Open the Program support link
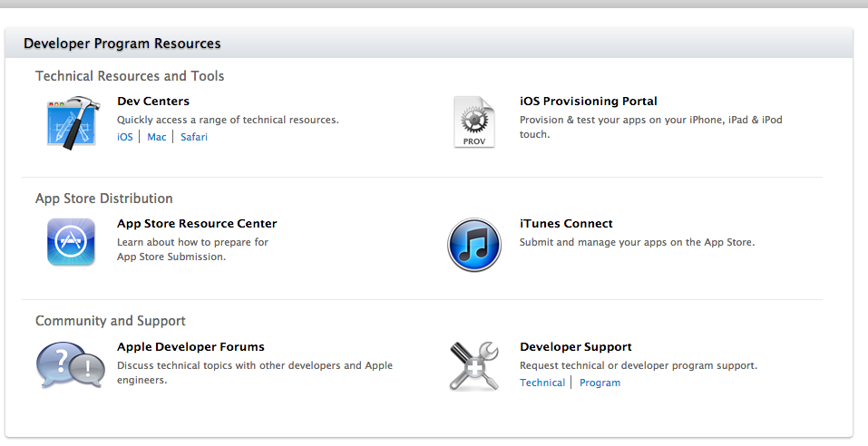This screenshot has height=446, width=868. (x=600, y=383)
